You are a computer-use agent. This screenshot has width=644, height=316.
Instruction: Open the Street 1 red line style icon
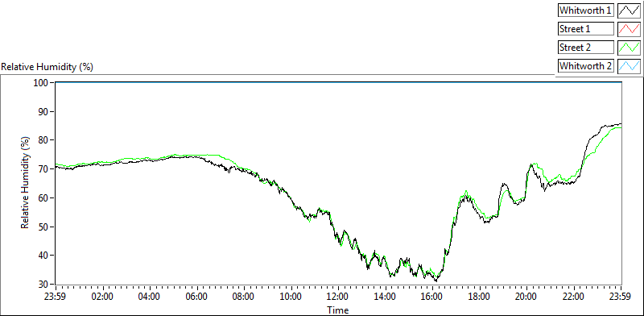pyautogui.click(x=629, y=29)
